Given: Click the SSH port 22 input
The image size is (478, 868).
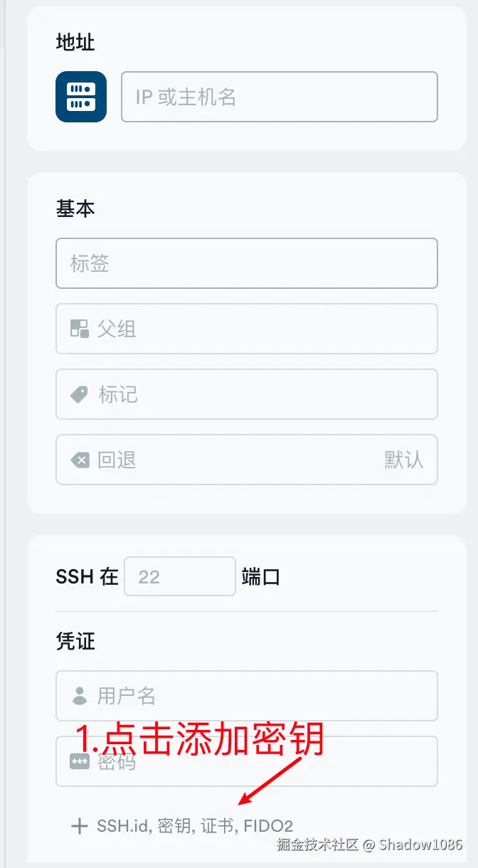Looking at the screenshot, I should (x=179, y=576).
